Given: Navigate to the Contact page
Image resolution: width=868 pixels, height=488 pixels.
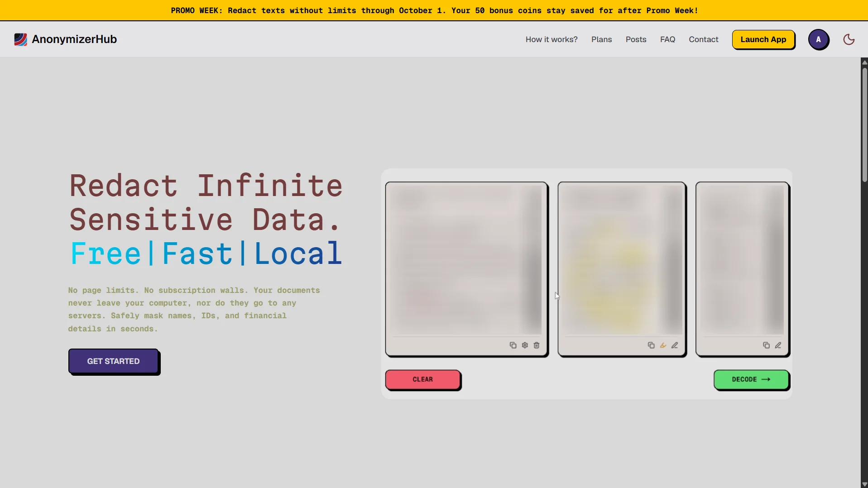Looking at the screenshot, I should pos(703,39).
